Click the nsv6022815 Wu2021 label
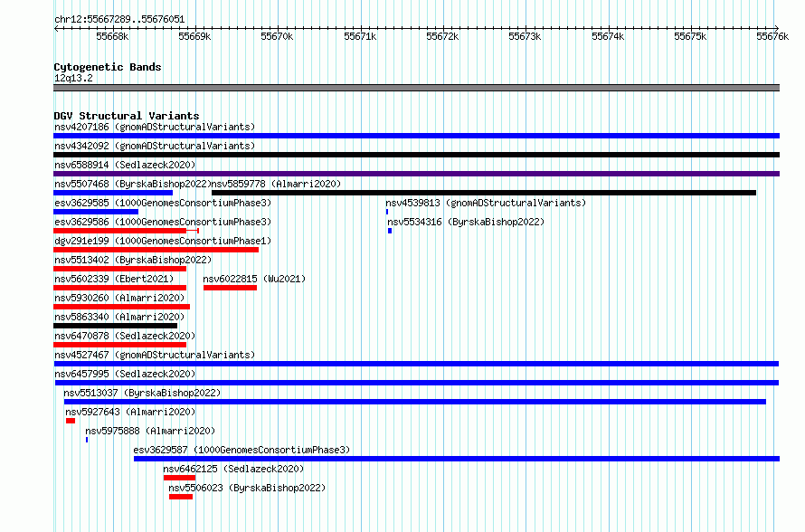The height and width of the screenshot is (532, 805). 254,279
